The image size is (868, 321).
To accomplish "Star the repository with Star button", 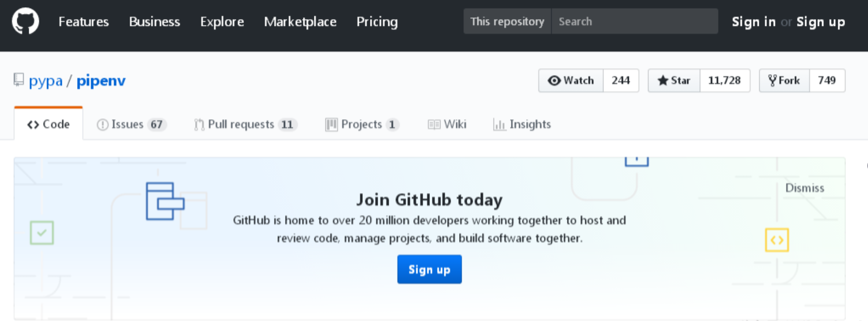I will [674, 80].
